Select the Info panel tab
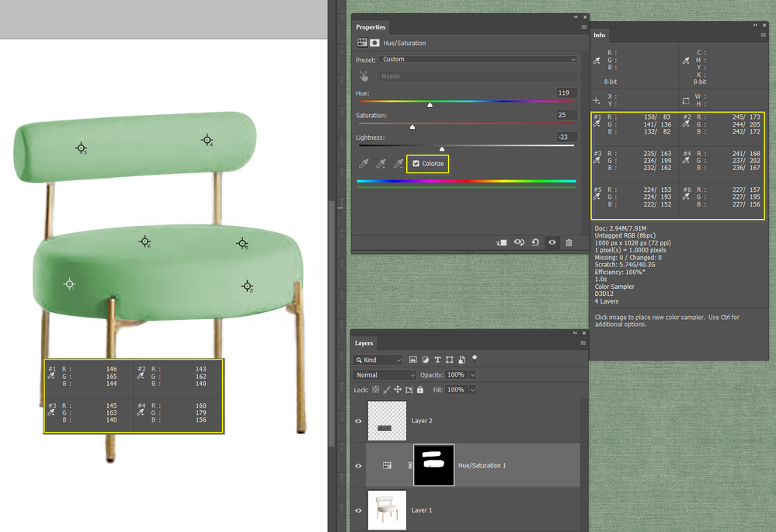Image resolution: width=776 pixels, height=532 pixels. point(600,35)
